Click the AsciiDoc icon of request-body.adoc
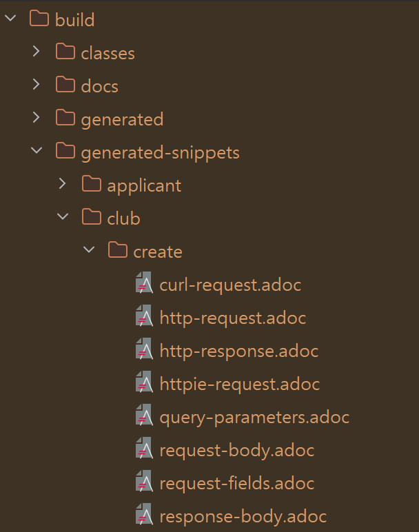Image resolution: width=419 pixels, height=532 pixels. (x=144, y=448)
